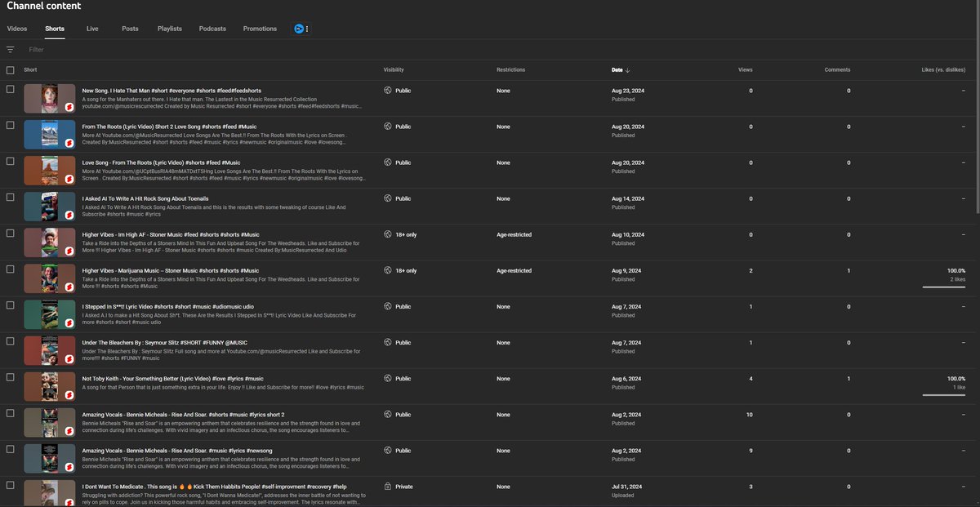Click Shorts badge on Under The Bleachers thumbnail
Viewport: 980px width, 507px height.
click(x=70, y=358)
